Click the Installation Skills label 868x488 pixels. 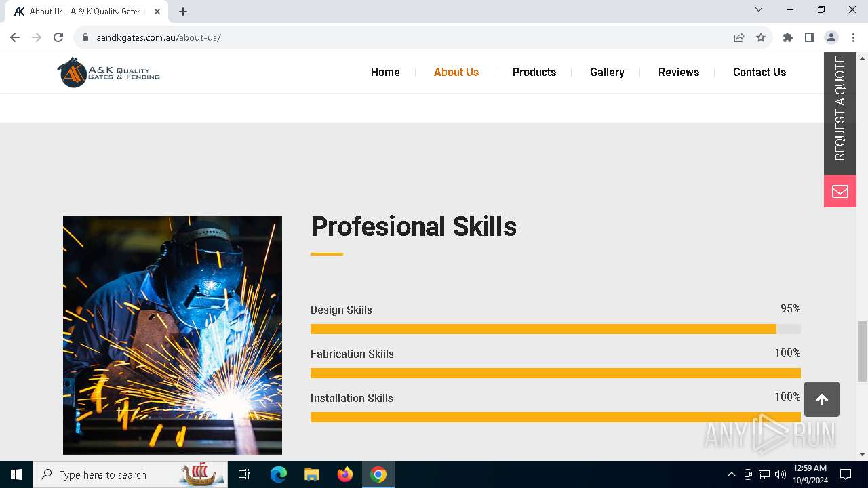(352, 398)
